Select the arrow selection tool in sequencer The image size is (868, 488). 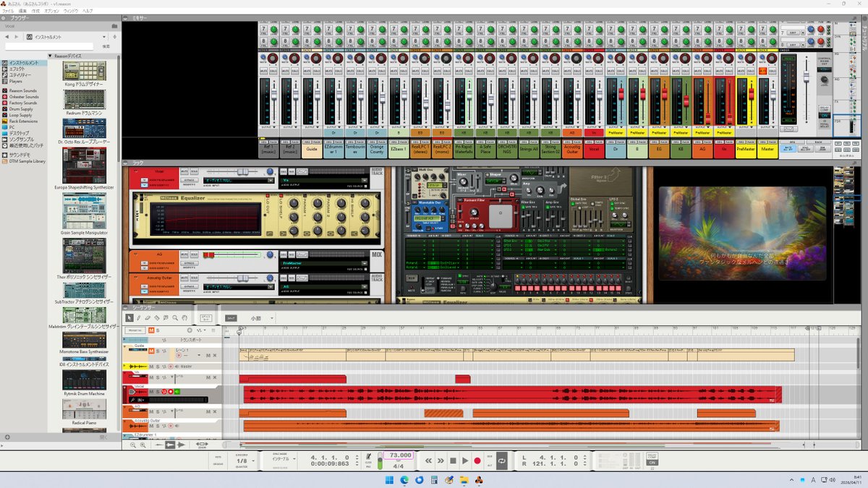(x=129, y=318)
